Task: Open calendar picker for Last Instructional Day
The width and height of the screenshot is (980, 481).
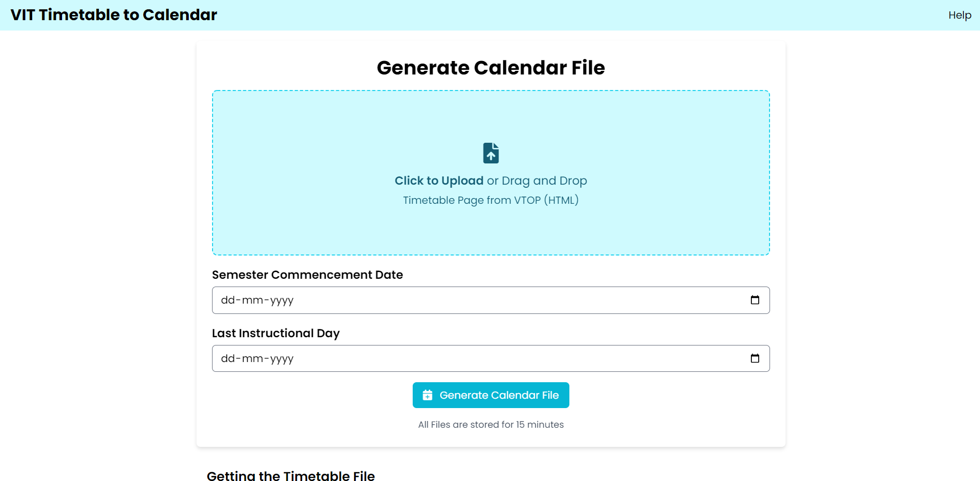Action: [x=755, y=358]
